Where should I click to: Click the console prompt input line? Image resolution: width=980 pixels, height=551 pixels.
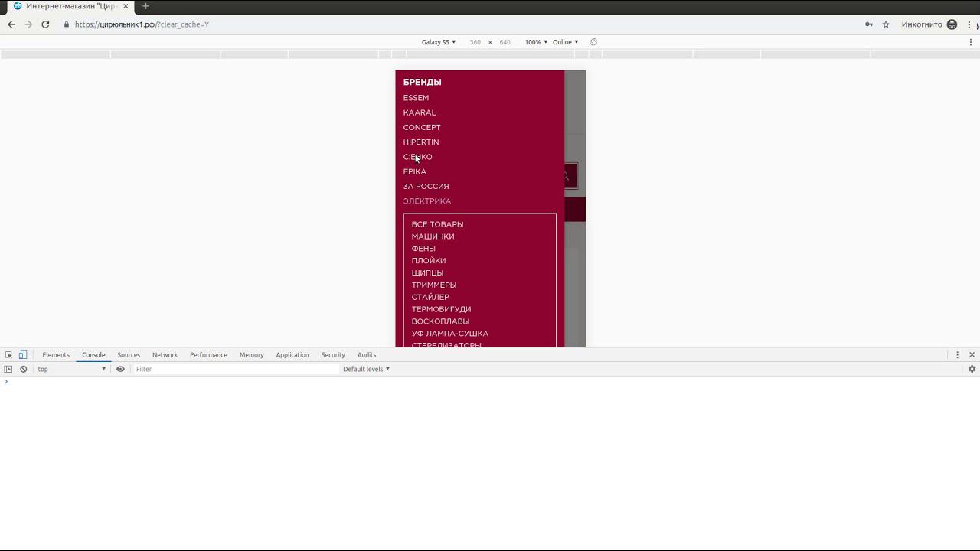point(490,381)
